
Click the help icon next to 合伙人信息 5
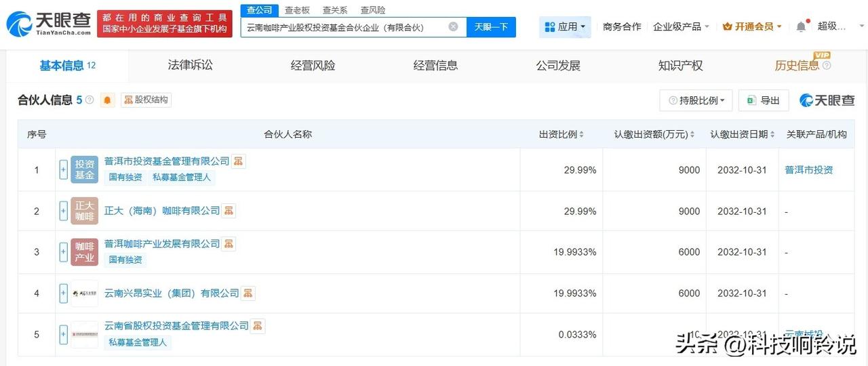pos(90,100)
